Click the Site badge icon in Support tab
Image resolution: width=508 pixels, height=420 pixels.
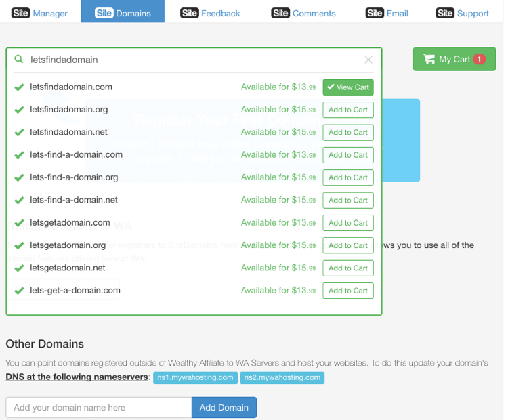[445, 13]
